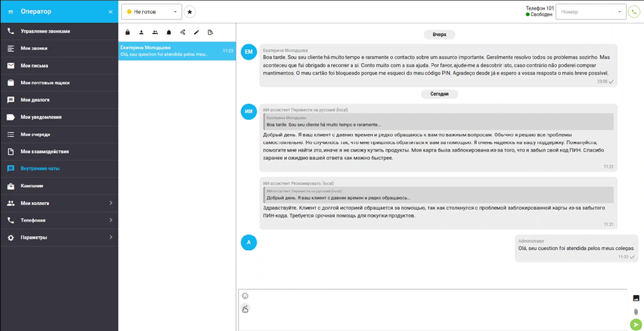This screenshot has width=644, height=331.
Task: Click the Телефон 101 status label
Action: (x=540, y=8)
